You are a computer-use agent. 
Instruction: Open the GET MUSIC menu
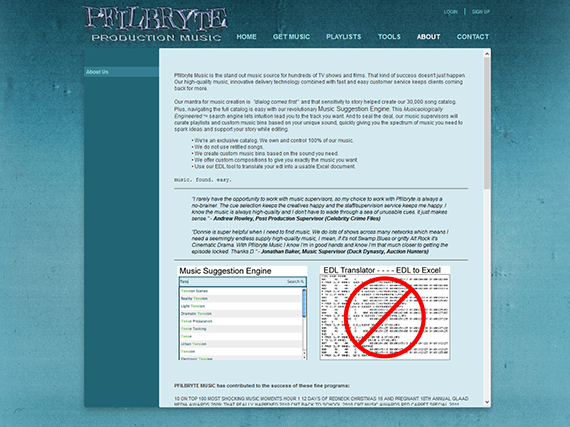click(x=291, y=37)
